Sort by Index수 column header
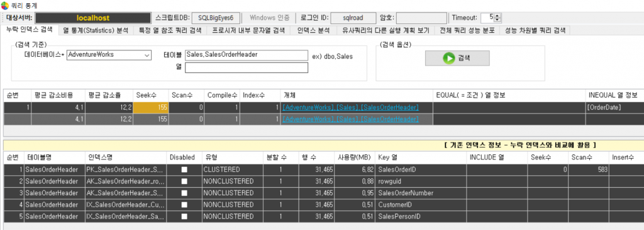 (x=260, y=95)
